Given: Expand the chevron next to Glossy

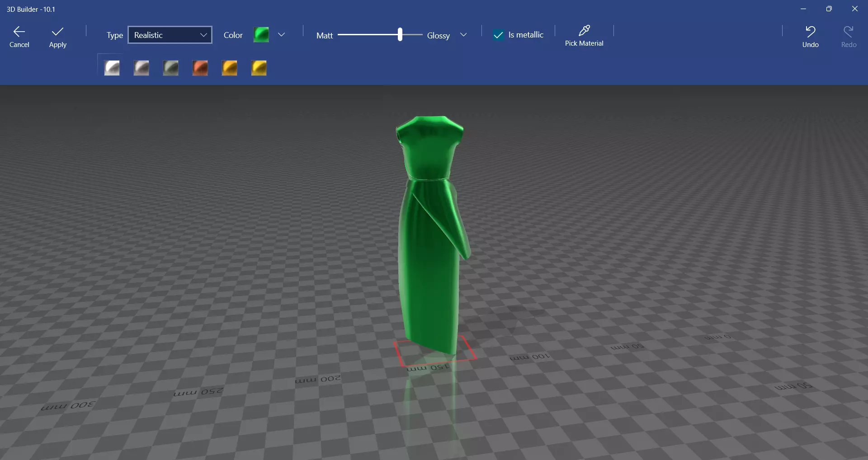Looking at the screenshot, I should click(x=463, y=35).
